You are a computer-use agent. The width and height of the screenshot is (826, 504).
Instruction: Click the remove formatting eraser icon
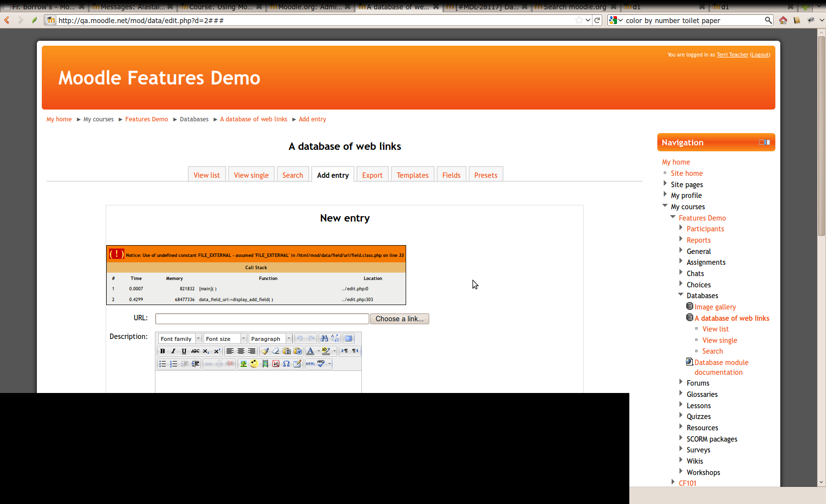276,351
